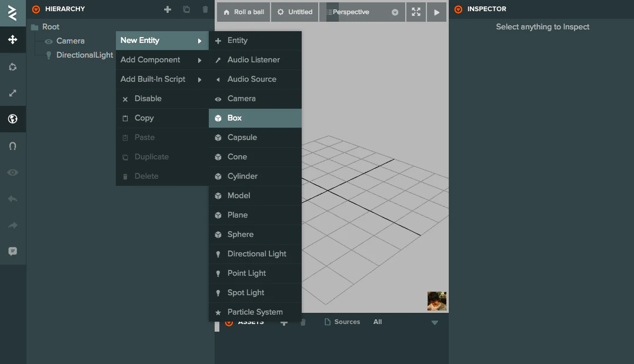This screenshot has width=634, height=364.
Task: Select the DirectionalLight entity in hierarchy
Action: click(x=85, y=55)
